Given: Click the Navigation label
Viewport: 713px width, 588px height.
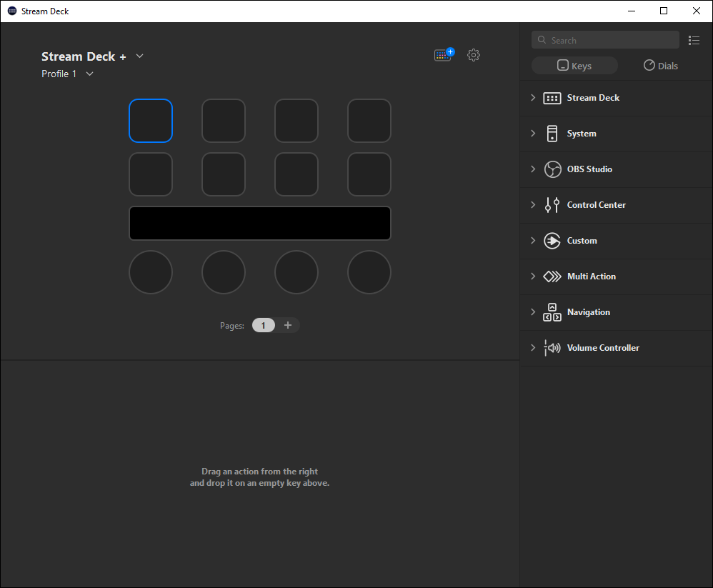Looking at the screenshot, I should (589, 312).
